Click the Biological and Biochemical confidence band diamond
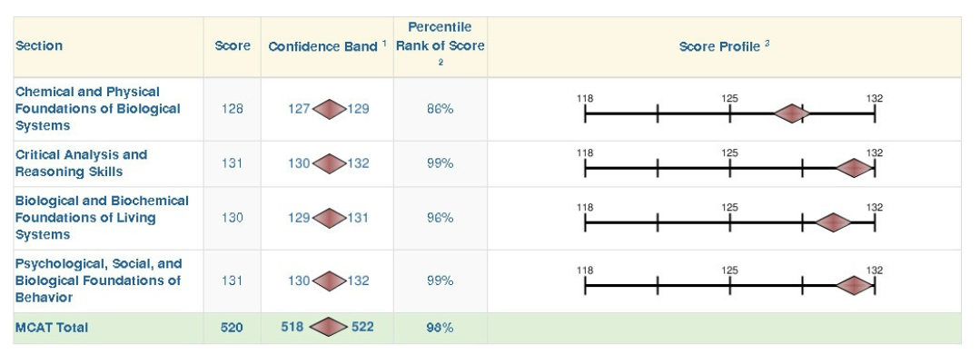The height and width of the screenshot is (364, 980). pos(329,218)
